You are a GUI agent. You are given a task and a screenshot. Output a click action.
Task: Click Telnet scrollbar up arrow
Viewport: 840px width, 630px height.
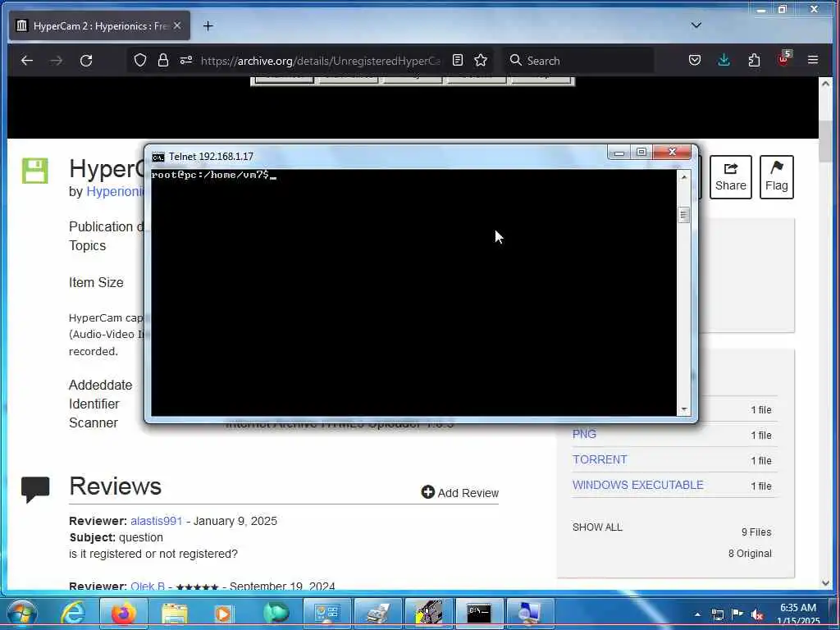tap(683, 177)
